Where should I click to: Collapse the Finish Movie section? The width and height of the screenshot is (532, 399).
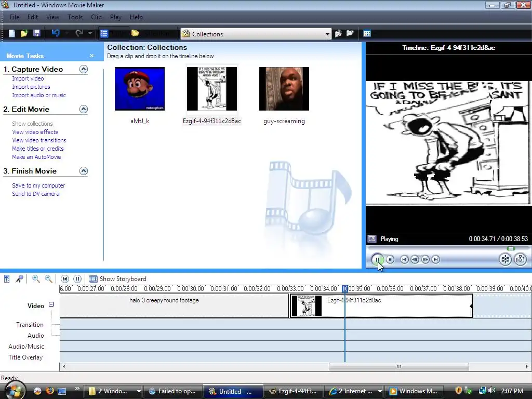(84, 171)
